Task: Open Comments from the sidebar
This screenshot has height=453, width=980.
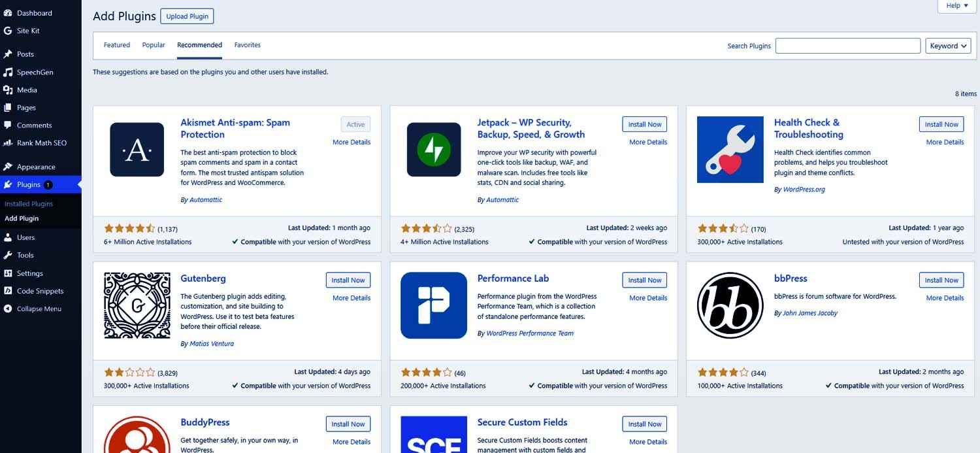Action: click(x=34, y=125)
